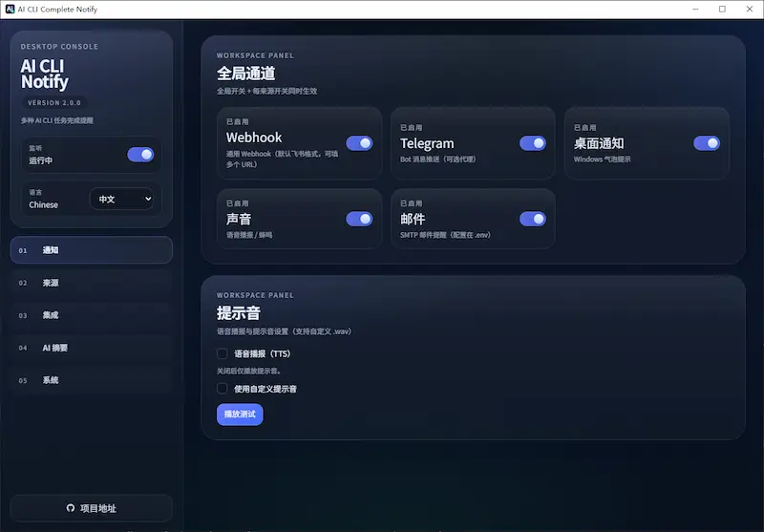764x532 pixels.
Task: Click the VERSION 2.0.0 badge
Action: click(x=55, y=102)
